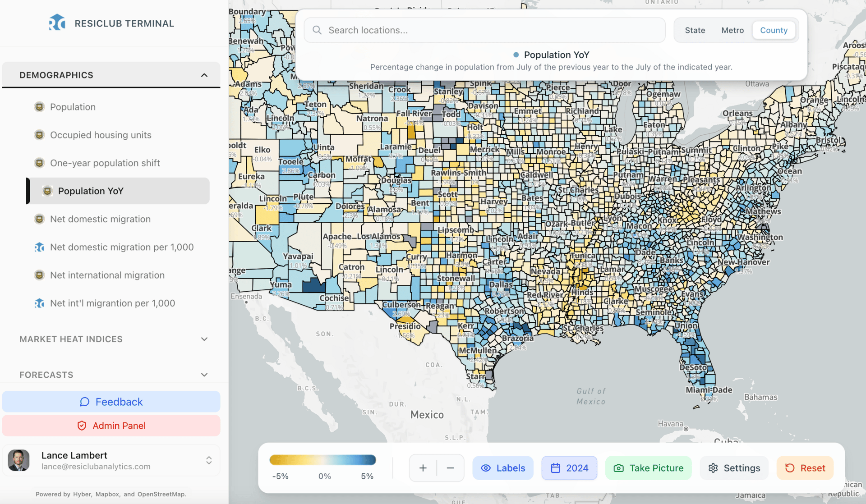Select the Net international migration item
This screenshot has width=866, height=504.
coord(107,275)
